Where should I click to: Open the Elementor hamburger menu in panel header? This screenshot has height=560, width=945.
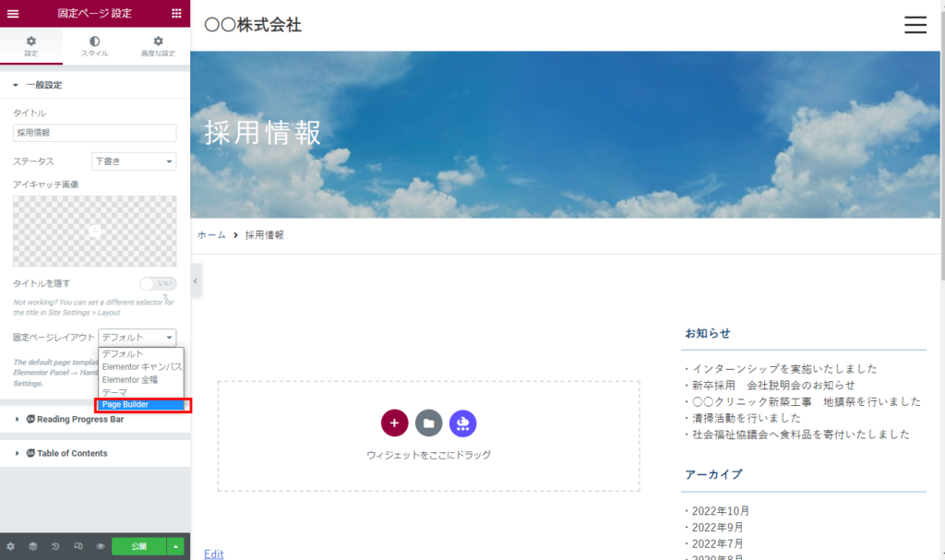click(13, 13)
